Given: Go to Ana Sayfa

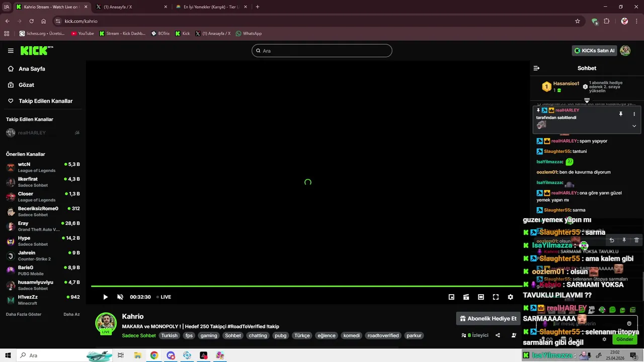Looking at the screenshot, I should [x=32, y=69].
